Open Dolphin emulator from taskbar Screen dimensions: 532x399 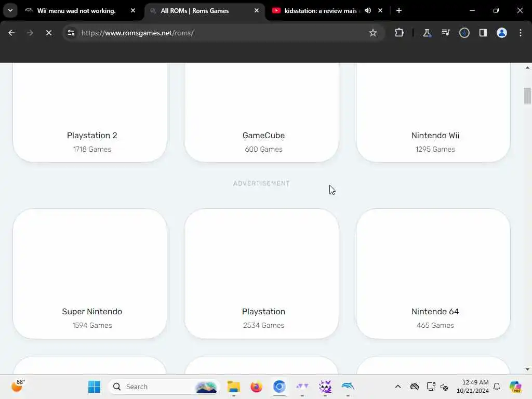coord(348,387)
